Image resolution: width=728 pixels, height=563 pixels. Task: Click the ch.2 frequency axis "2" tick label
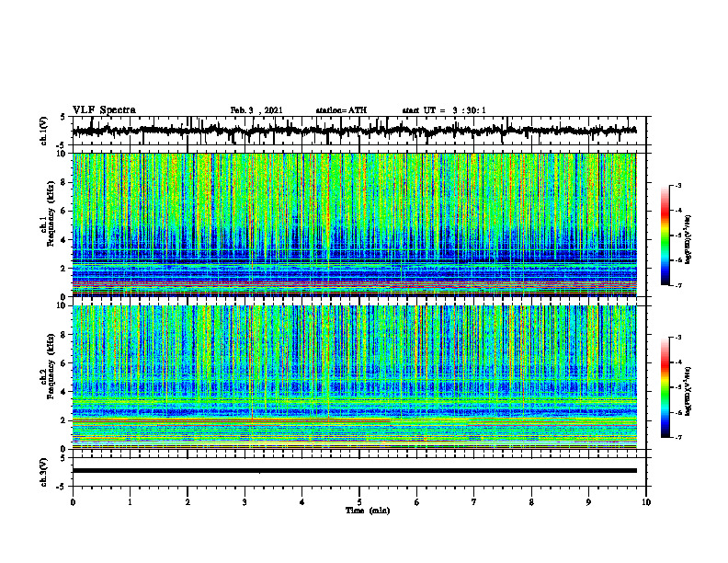click(64, 420)
